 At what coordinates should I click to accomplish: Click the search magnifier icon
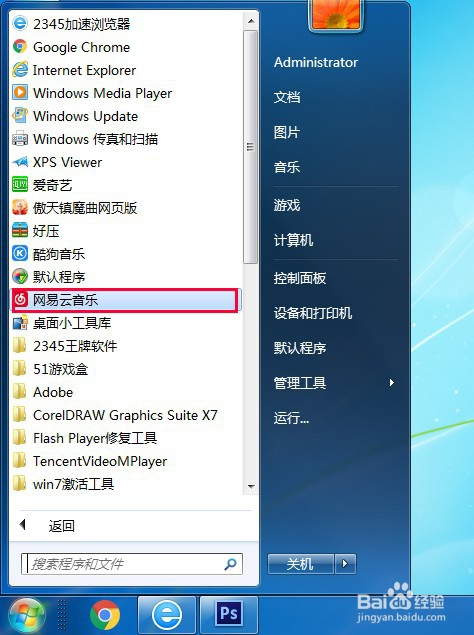click(x=231, y=563)
